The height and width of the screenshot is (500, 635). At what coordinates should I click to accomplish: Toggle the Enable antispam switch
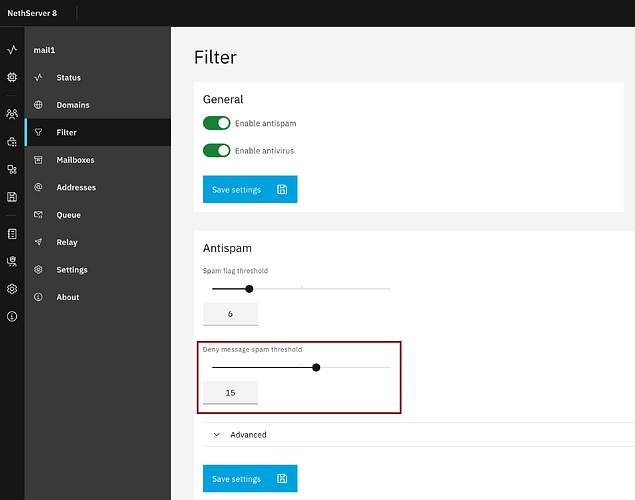[217, 123]
